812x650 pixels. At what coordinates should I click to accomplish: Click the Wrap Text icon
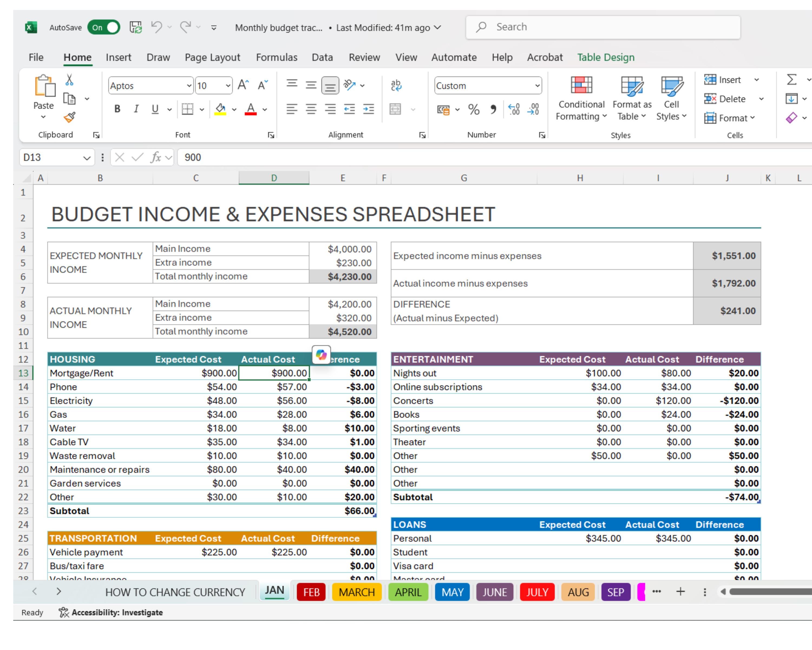(x=396, y=85)
